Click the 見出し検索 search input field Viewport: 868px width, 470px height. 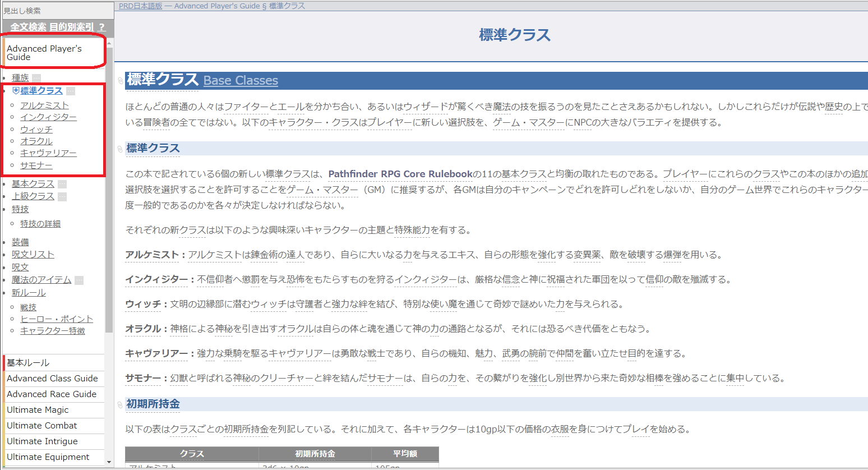[56, 11]
